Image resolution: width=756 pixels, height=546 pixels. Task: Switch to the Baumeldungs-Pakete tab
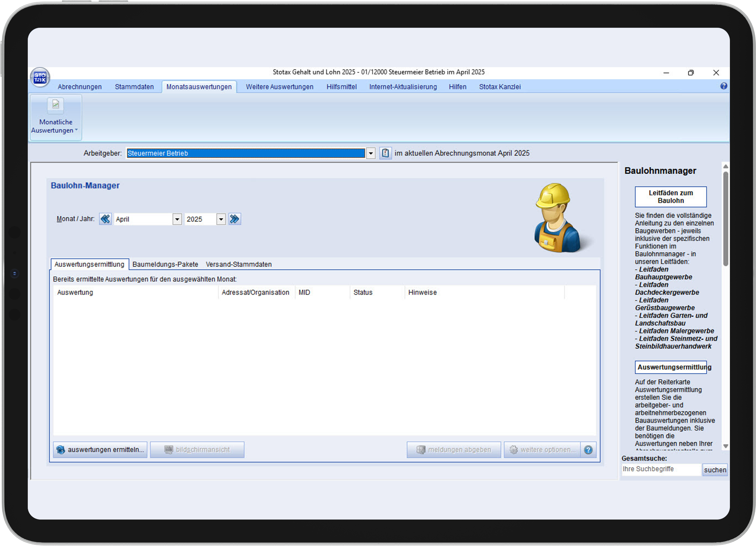pos(165,264)
